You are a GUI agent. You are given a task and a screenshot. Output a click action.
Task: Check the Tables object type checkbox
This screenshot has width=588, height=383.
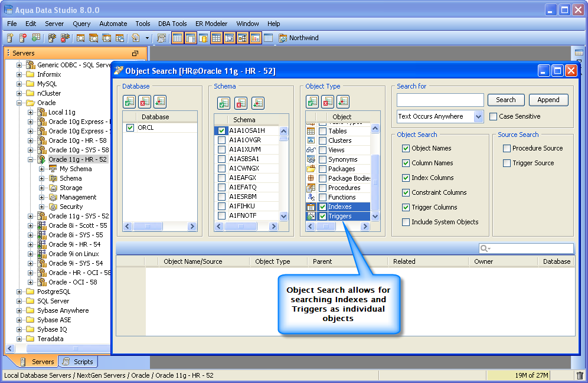coord(322,131)
